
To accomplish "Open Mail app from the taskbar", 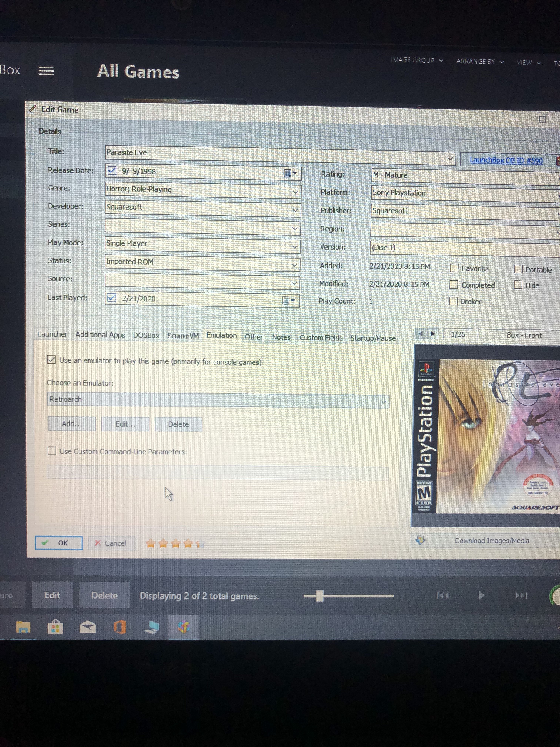I will coord(88,628).
